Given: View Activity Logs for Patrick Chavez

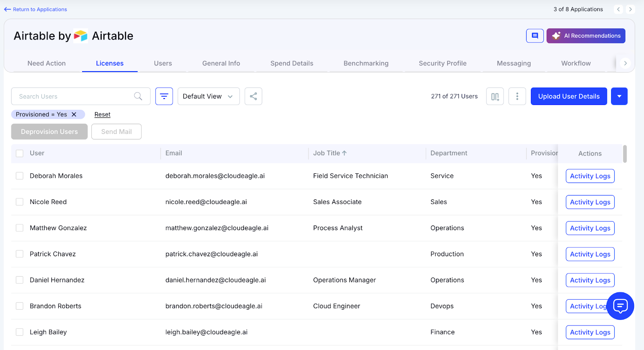Looking at the screenshot, I should point(590,254).
